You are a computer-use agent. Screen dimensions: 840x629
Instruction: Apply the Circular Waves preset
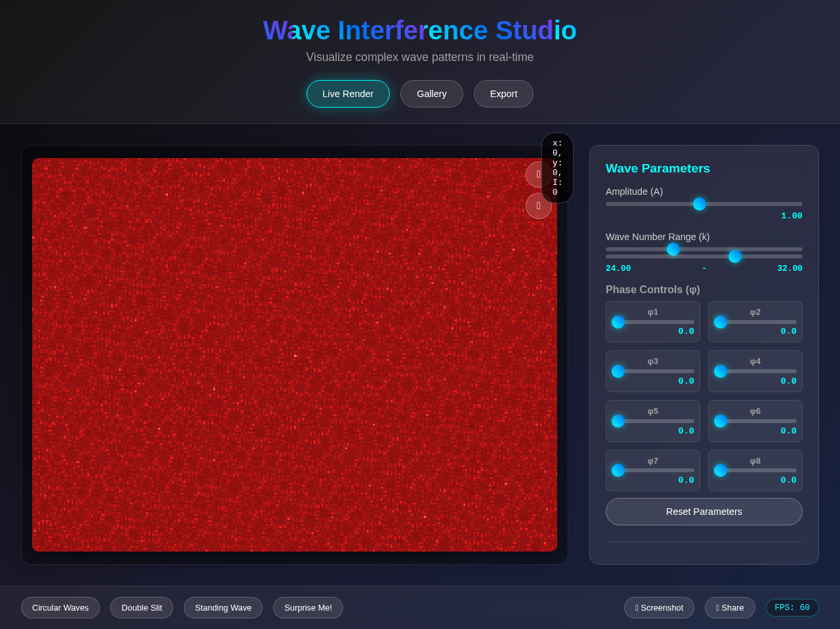(60, 607)
